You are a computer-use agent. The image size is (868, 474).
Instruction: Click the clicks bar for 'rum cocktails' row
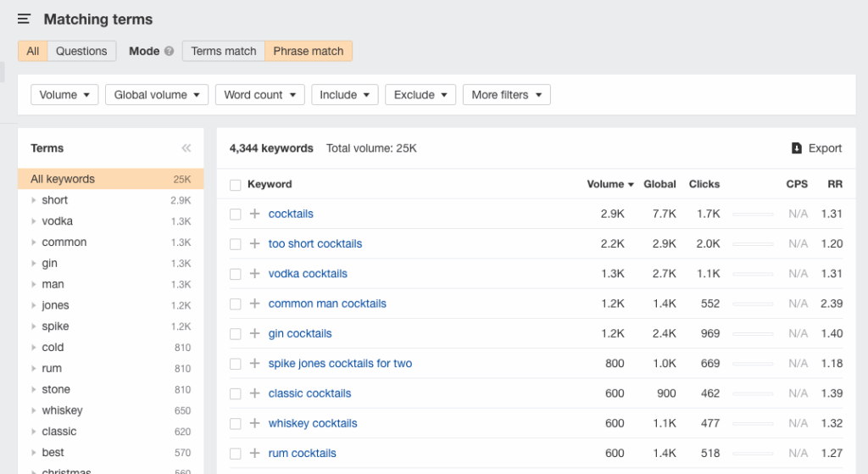753,453
